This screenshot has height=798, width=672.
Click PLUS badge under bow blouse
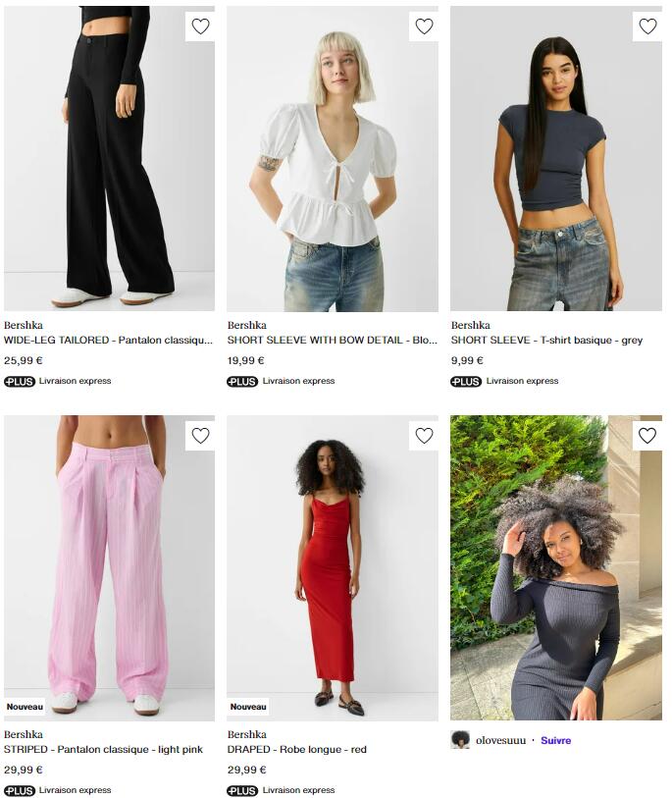coord(242,381)
